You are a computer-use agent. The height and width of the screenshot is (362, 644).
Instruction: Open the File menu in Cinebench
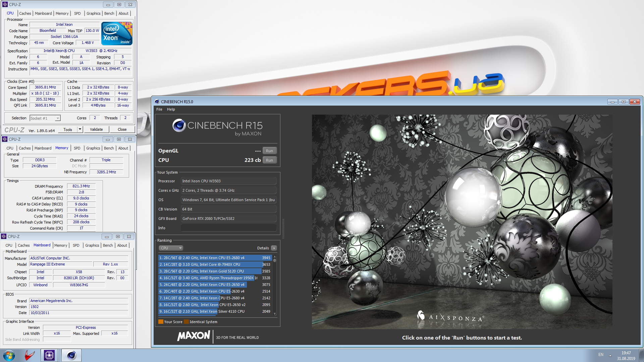pos(159,109)
